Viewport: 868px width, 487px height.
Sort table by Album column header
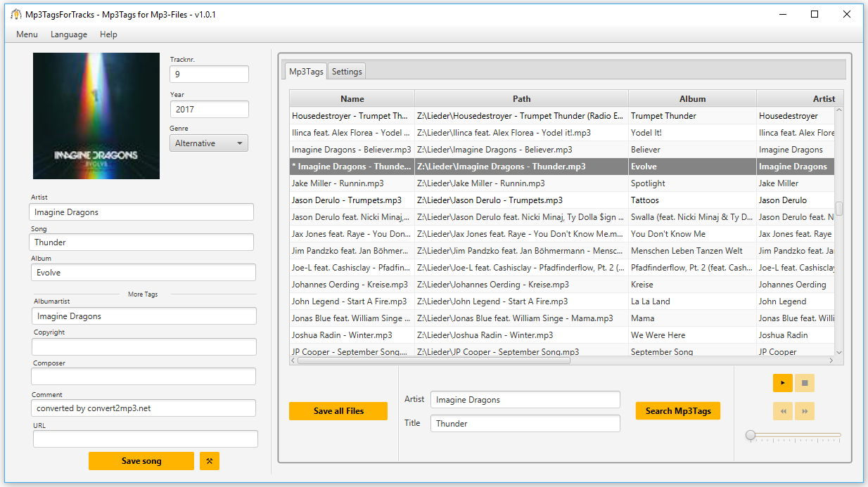693,99
